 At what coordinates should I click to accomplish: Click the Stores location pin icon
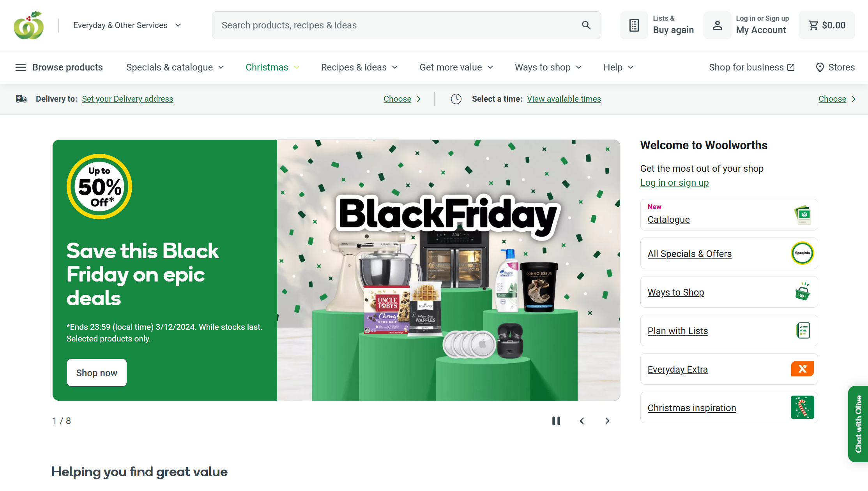(x=820, y=67)
